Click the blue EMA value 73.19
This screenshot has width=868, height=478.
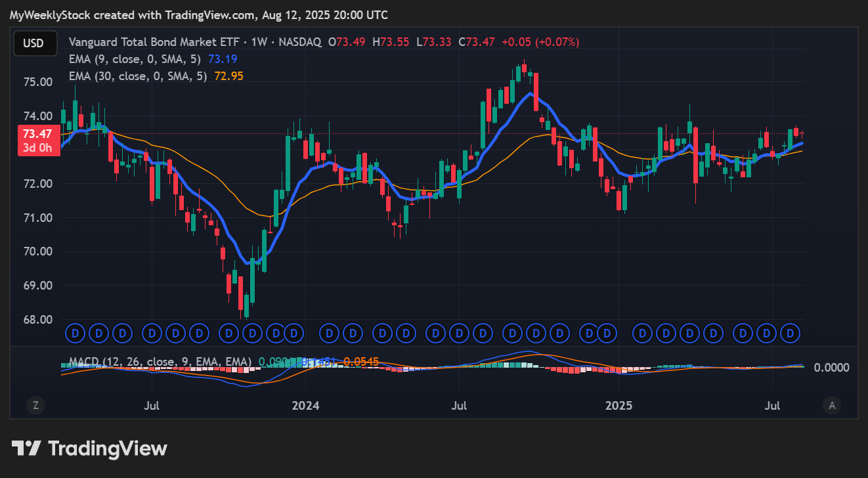point(223,59)
